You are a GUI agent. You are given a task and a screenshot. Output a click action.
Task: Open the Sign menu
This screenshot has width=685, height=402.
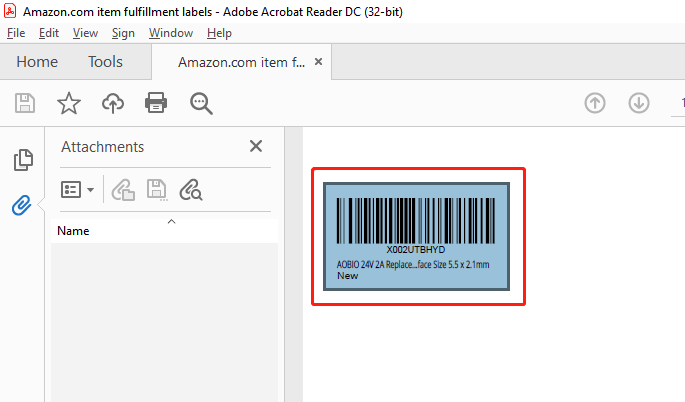[x=123, y=33]
